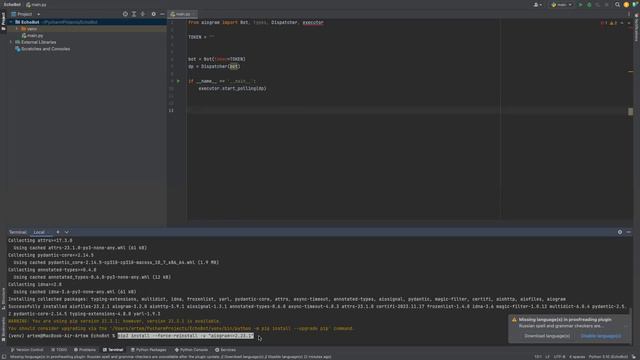Open the user account icon in the toolbar

pyautogui.click(x=538, y=4)
